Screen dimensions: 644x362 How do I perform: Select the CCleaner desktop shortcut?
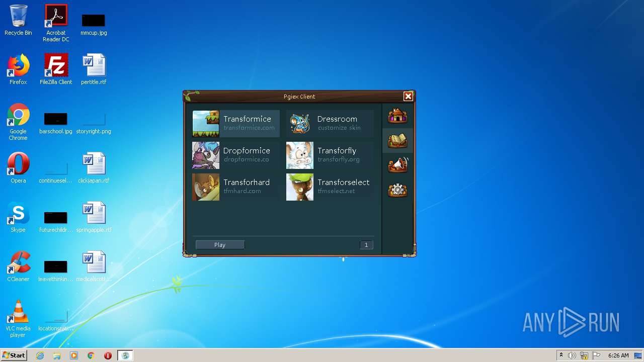coord(18,266)
